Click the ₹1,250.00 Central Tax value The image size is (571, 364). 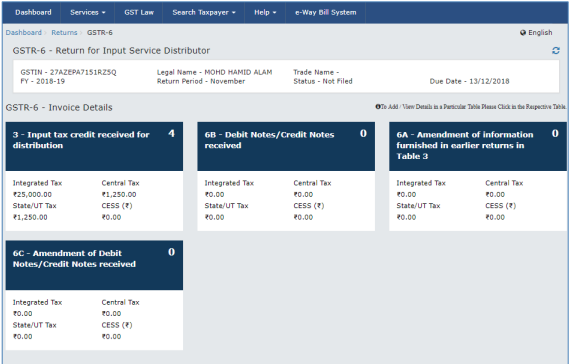pyautogui.click(x=119, y=195)
